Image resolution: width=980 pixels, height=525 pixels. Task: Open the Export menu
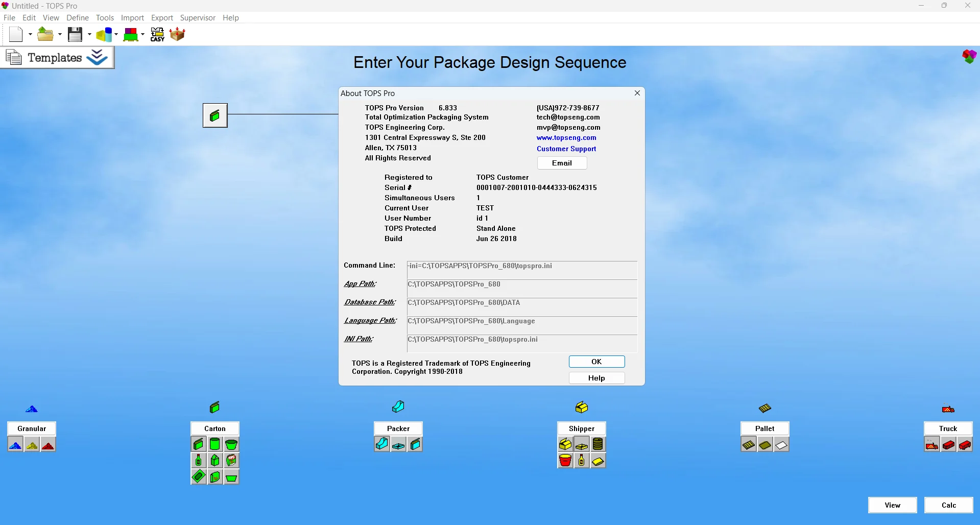[162, 17]
